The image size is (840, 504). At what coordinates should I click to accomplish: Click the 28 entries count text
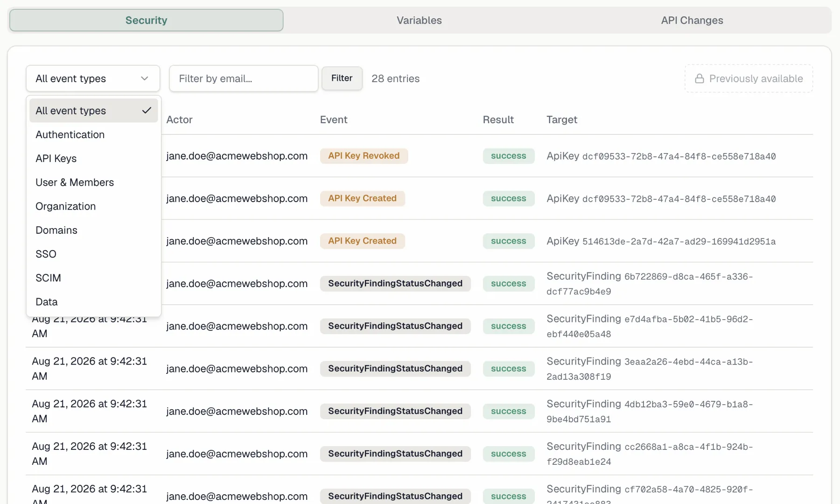coord(395,78)
